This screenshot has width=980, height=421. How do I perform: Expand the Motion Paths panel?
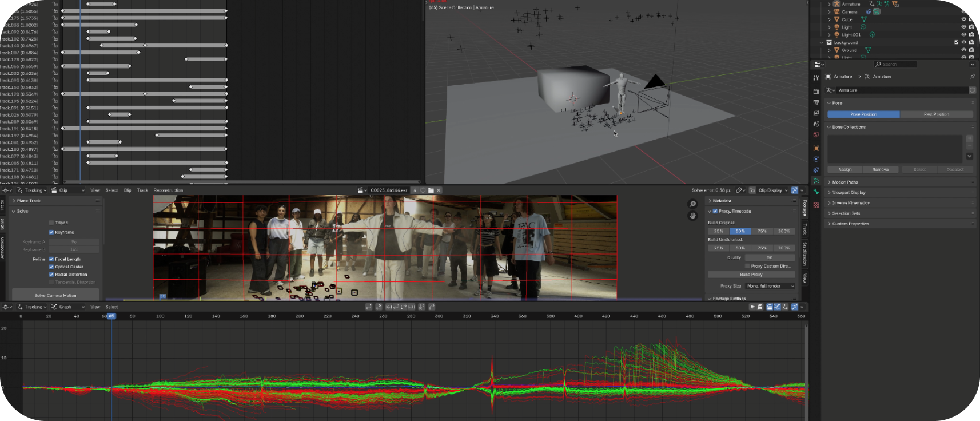pos(900,182)
